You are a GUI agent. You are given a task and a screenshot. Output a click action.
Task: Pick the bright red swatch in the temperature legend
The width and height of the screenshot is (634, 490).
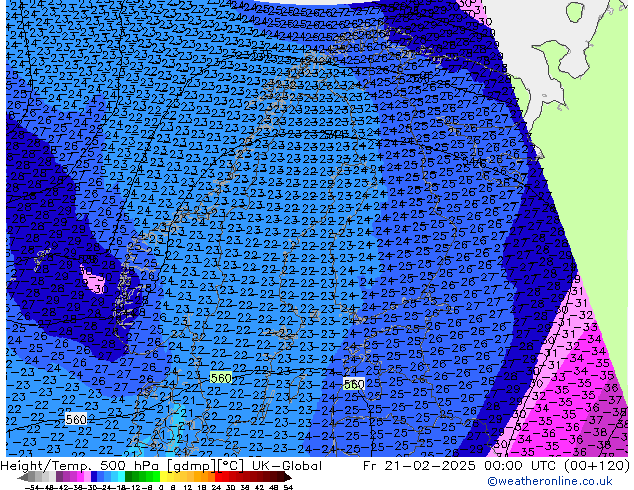click(x=218, y=476)
